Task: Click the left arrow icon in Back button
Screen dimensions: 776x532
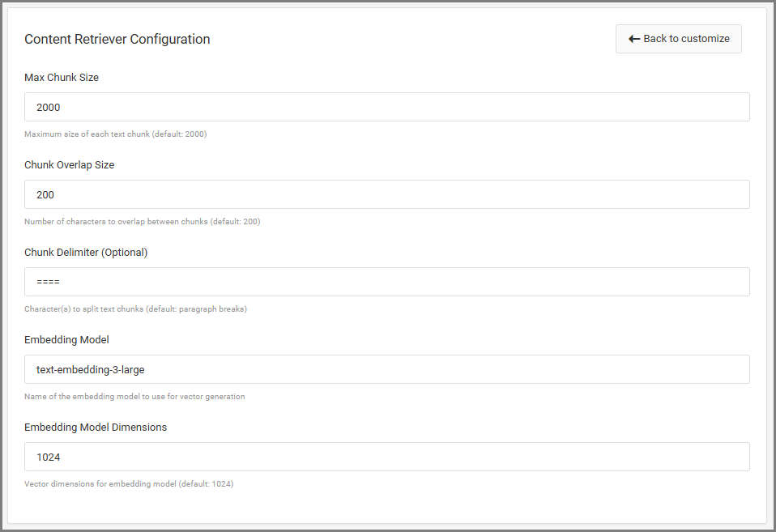Action: tap(634, 39)
